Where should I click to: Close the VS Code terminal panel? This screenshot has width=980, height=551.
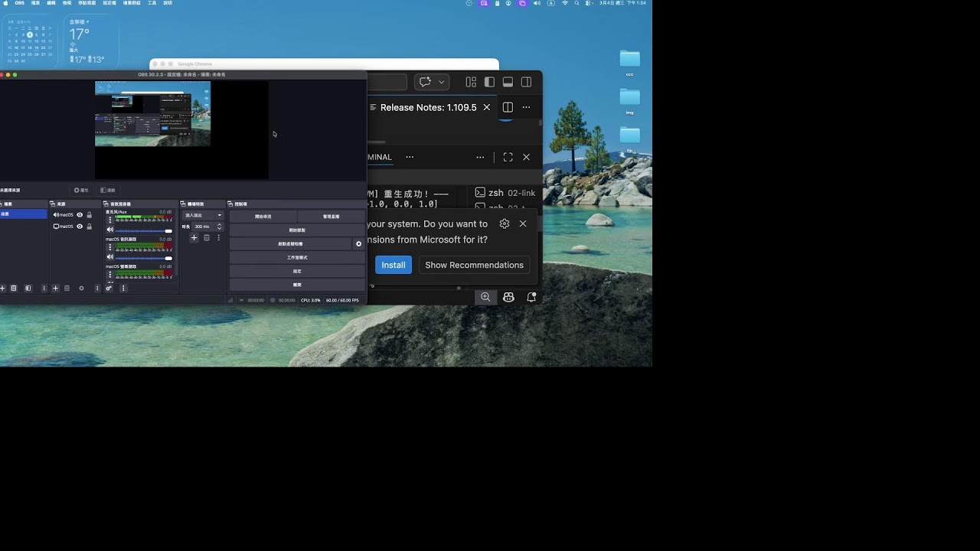526,157
